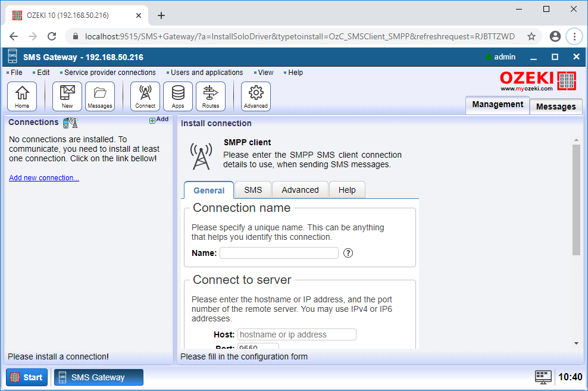Open the Chrome three-dot menu

tap(574, 36)
